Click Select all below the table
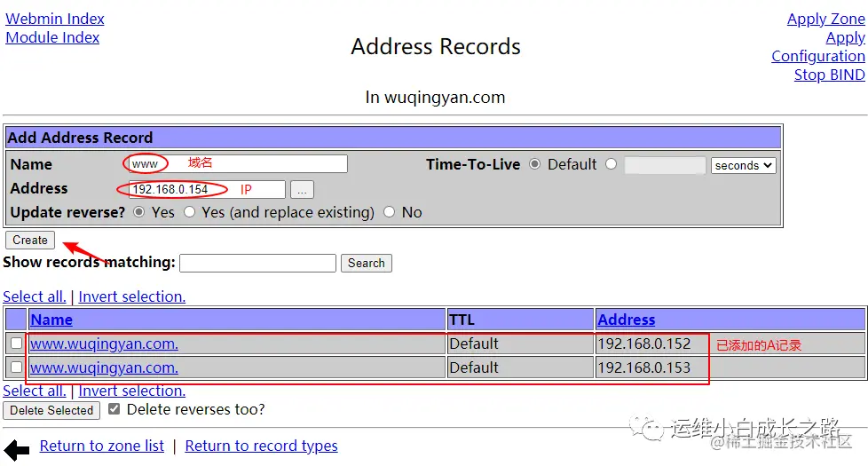This screenshot has width=868, height=466. pos(35,391)
